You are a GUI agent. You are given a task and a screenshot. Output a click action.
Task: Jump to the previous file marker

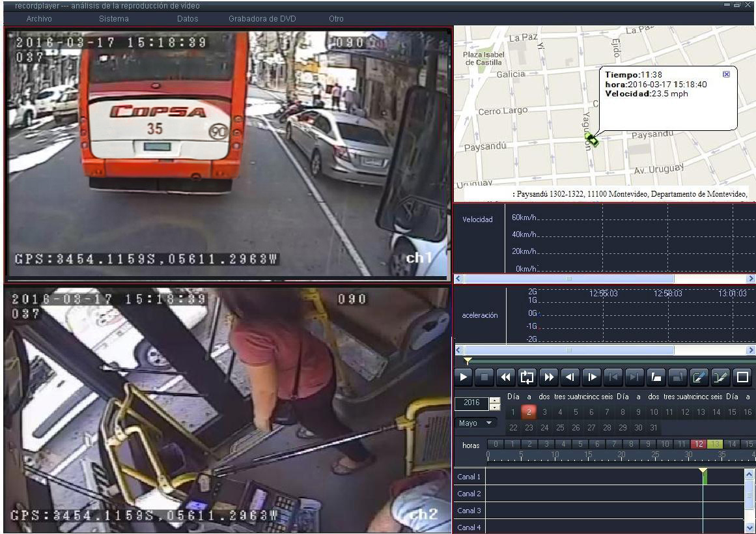(x=613, y=376)
